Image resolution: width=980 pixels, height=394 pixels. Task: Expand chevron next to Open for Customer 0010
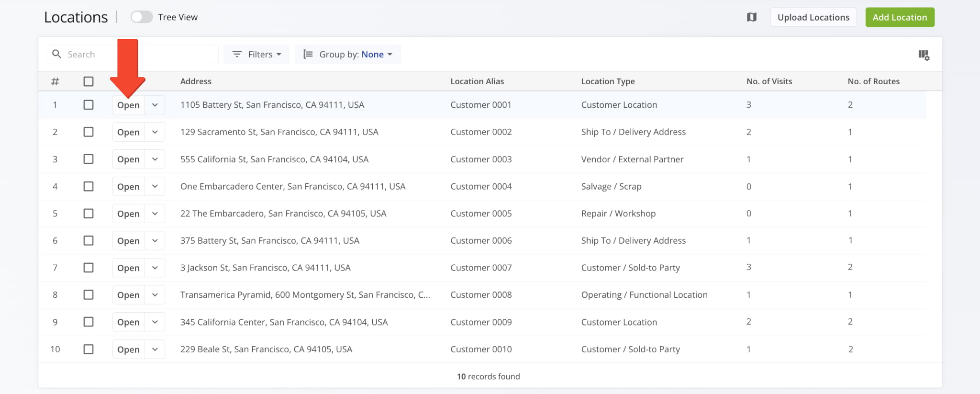coord(155,349)
